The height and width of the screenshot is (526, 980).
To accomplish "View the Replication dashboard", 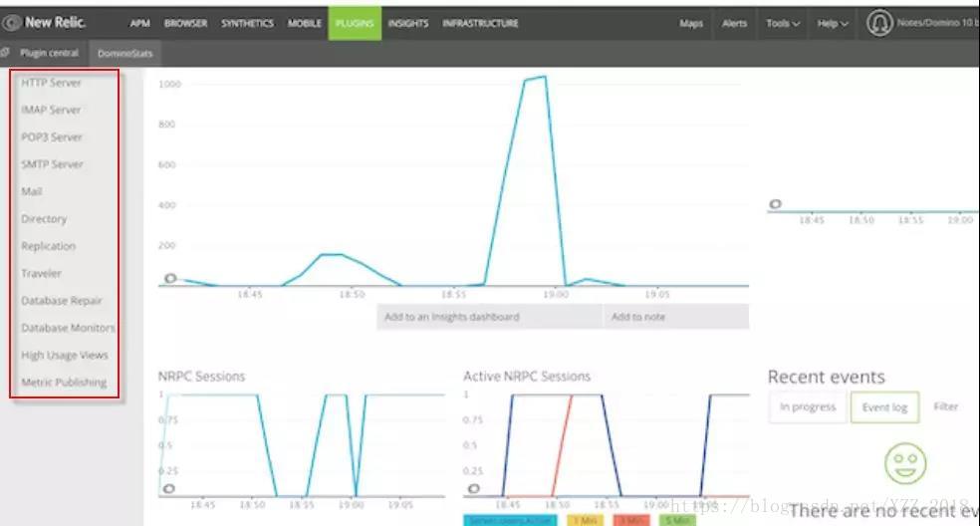I will (x=48, y=246).
